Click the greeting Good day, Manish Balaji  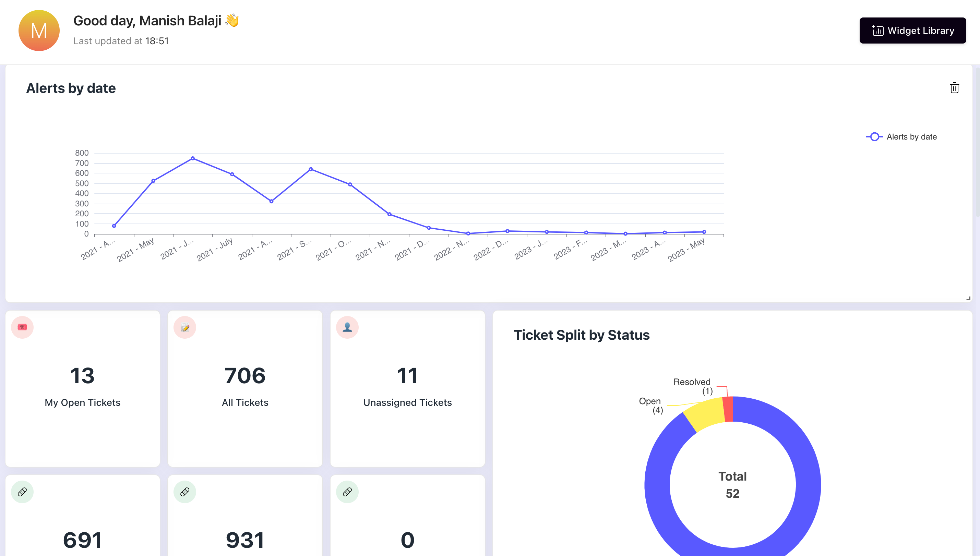[156, 21]
